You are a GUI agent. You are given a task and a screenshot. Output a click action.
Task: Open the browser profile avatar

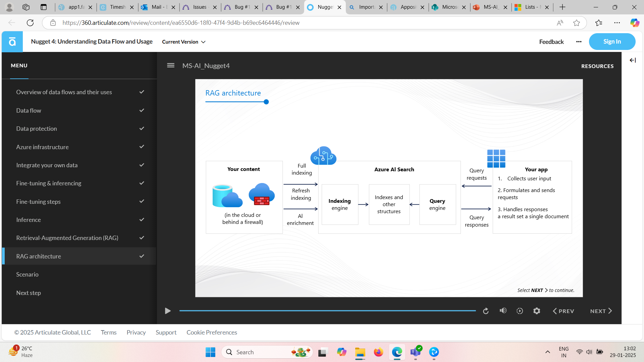point(9,7)
